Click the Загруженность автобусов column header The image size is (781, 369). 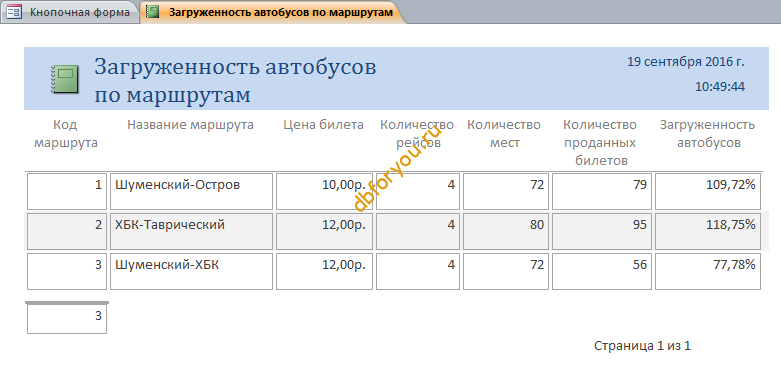click(x=707, y=134)
